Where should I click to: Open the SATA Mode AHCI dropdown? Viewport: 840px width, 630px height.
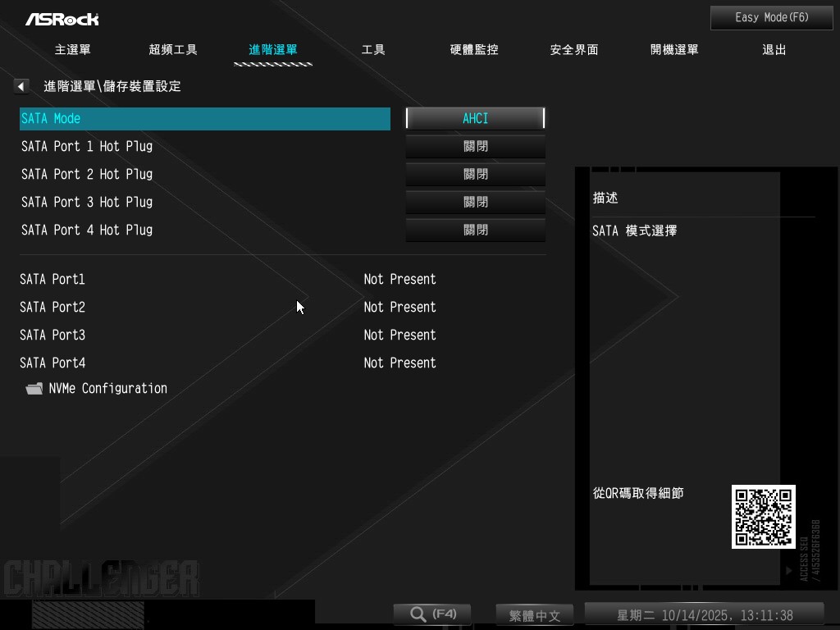coord(475,119)
